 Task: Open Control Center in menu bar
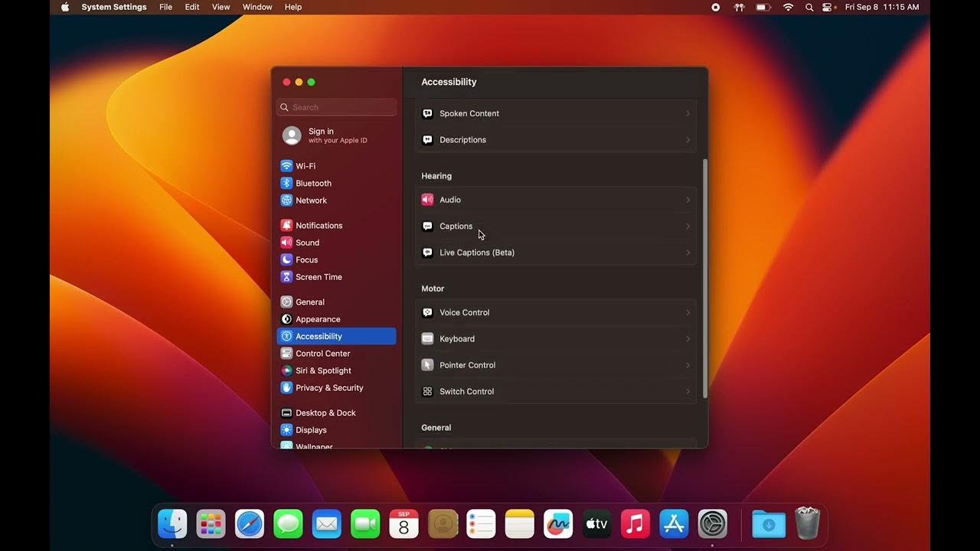click(x=828, y=7)
